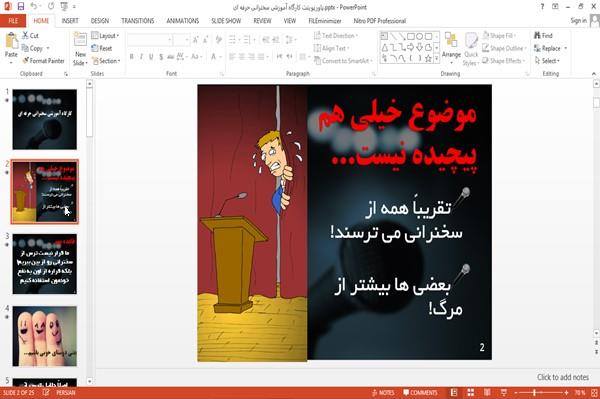This screenshot has width=600, height=399.
Task: Open the Select dropdown in the Editing group
Action: click(x=547, y=61)
